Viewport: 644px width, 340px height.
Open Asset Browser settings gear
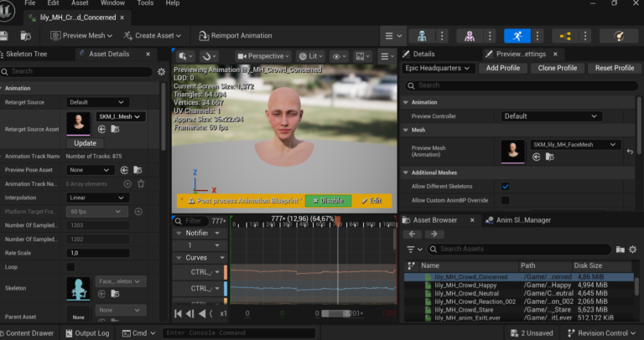[633, 250]
